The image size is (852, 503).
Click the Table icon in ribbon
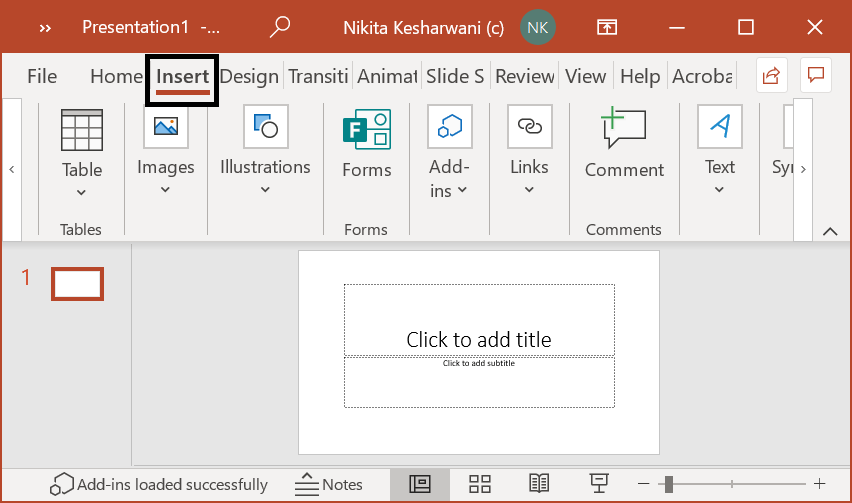82,130
